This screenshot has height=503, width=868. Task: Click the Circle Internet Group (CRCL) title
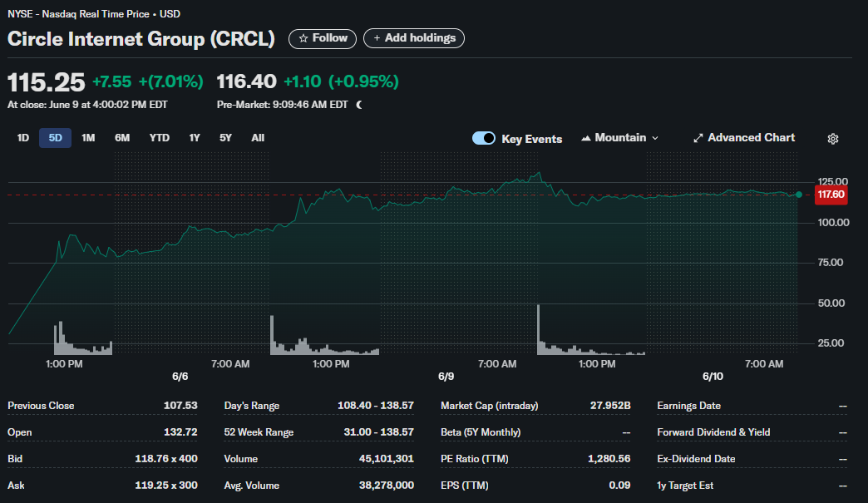(x=141, y=39)
